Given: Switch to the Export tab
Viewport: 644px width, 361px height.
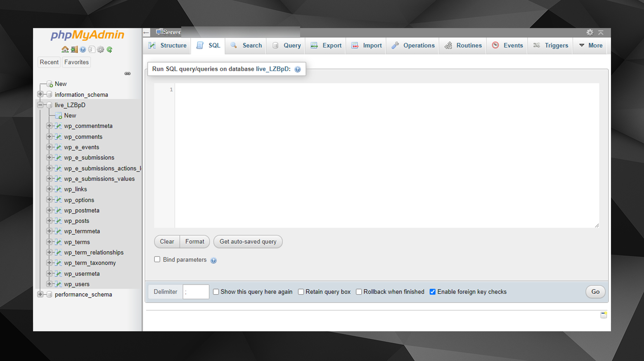Looking at the screenshot, I should (326, 45).
